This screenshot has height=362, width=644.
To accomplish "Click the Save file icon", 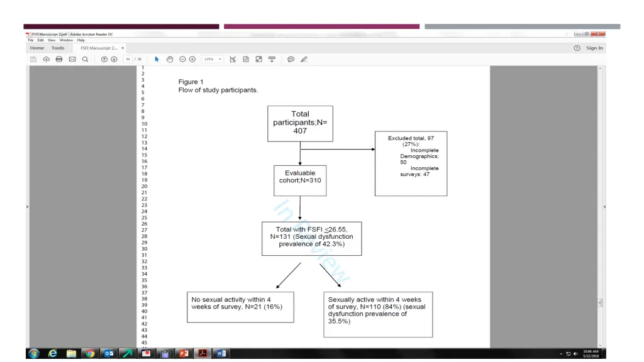I will pyautogui.click(x=33, y=59).
